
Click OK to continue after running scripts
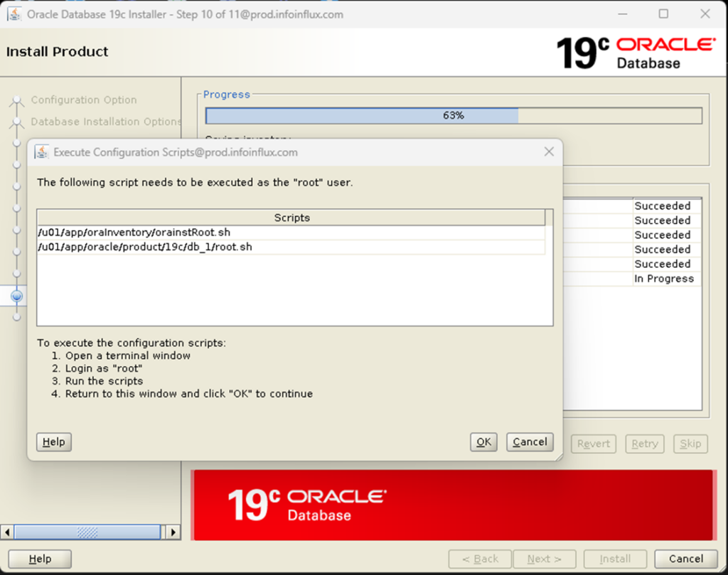[483, 441]
